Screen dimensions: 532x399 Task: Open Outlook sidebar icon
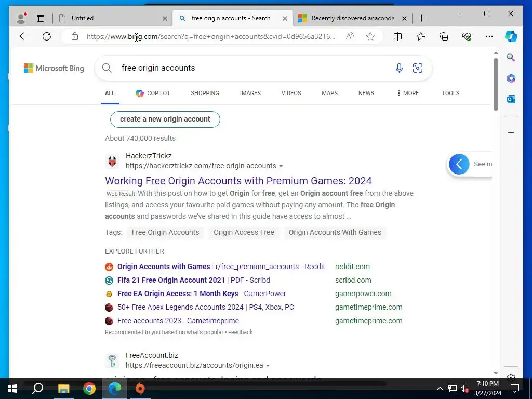tap(511, 99)
